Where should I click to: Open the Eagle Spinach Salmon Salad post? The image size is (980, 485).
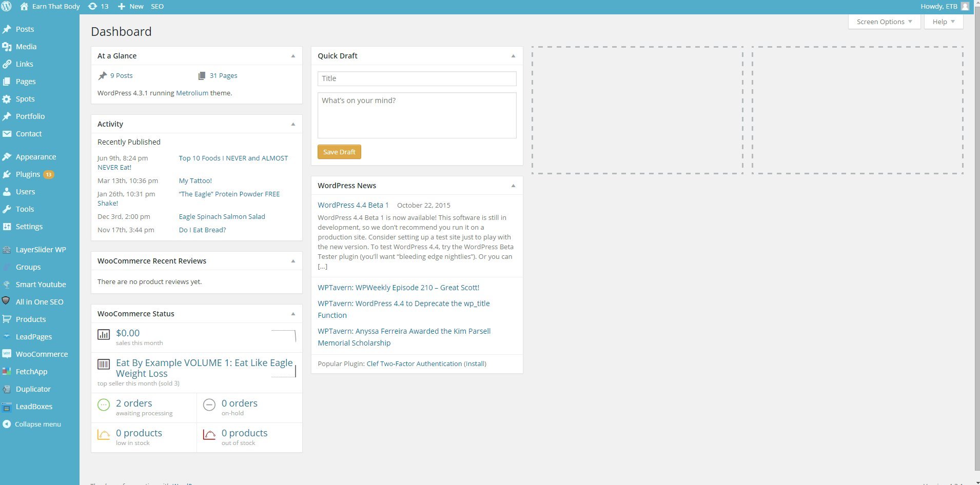(222, 216)
